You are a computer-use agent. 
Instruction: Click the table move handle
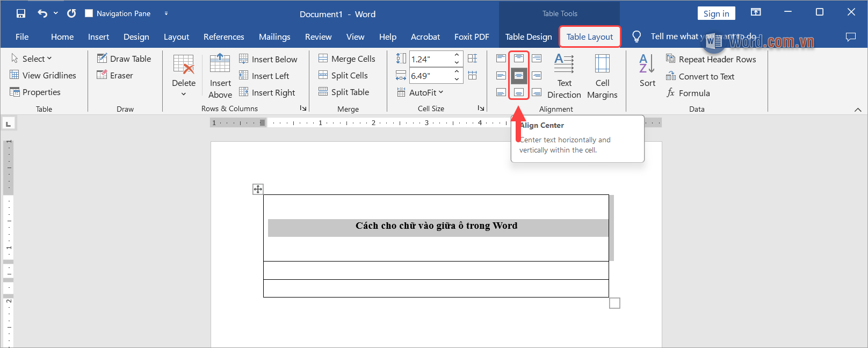tap(258, 189)
